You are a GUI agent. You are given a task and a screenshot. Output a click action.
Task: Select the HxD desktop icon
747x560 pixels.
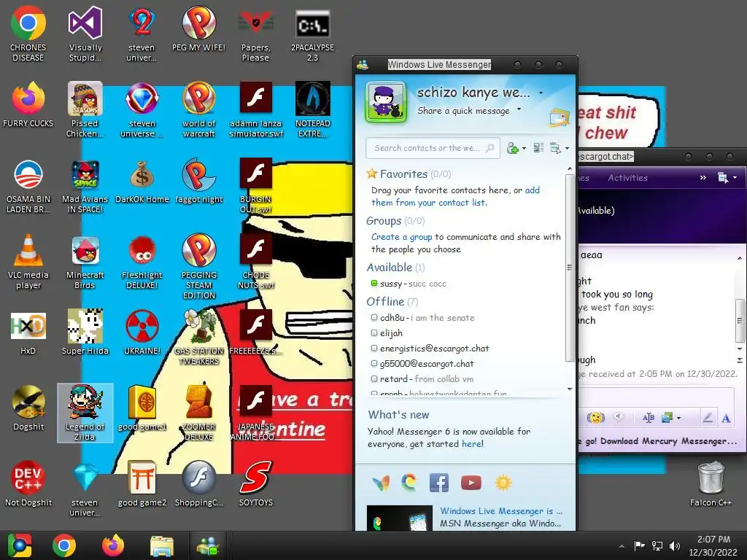tap(28, 332)
